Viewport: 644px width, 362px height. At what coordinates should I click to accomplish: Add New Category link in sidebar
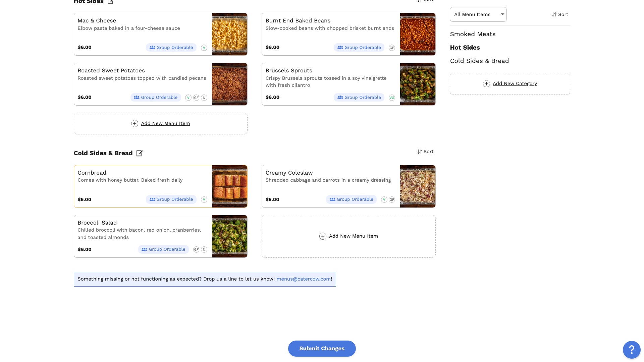point(515,83)
